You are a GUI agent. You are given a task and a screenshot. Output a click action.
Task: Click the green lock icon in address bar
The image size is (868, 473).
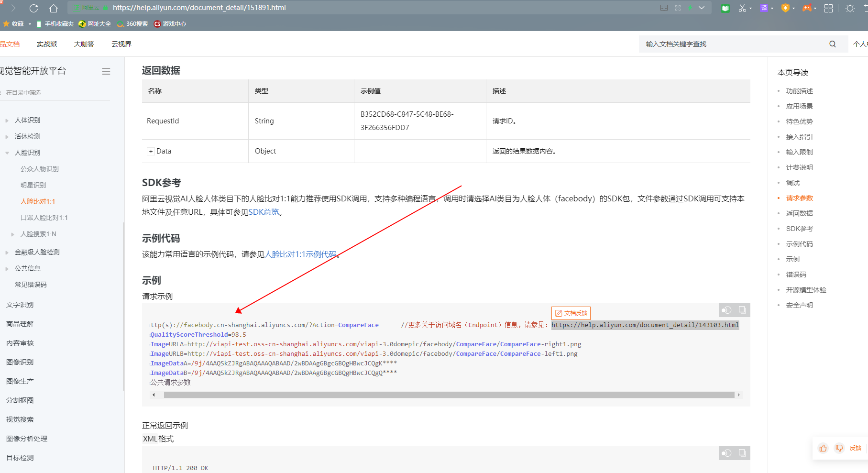[x=106, y=8]
